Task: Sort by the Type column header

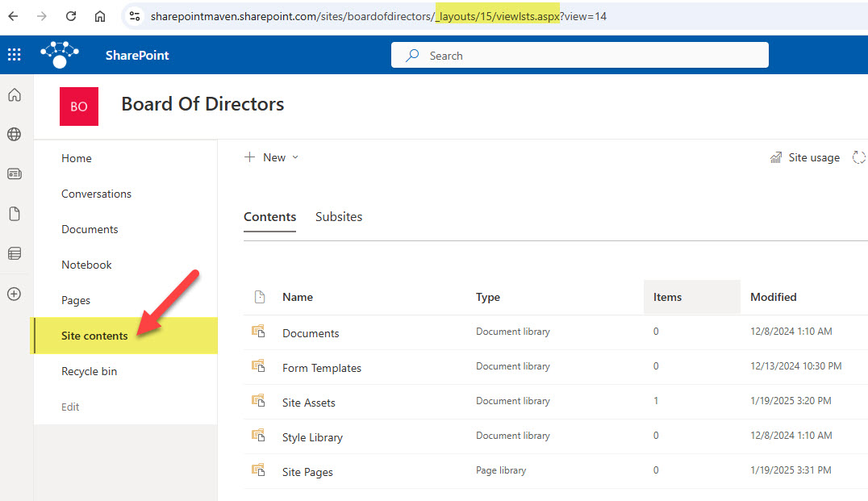Action: 488,297
